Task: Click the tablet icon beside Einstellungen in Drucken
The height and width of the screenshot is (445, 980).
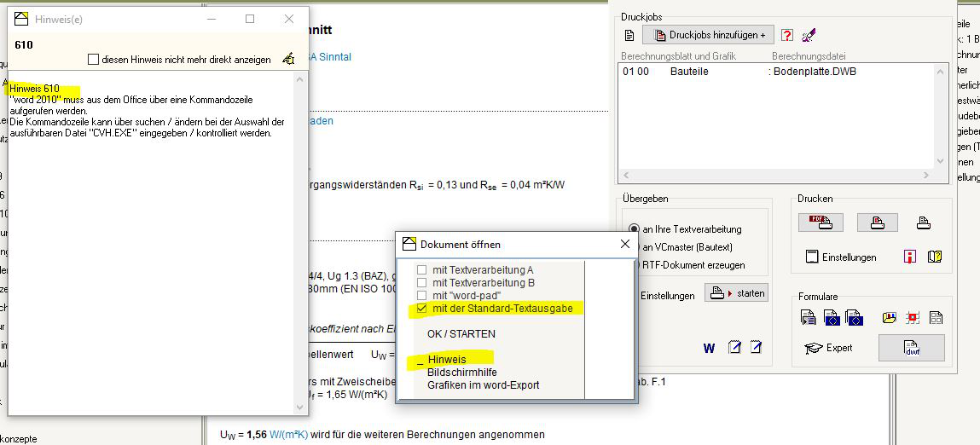Action: click(x=812, y=257)
